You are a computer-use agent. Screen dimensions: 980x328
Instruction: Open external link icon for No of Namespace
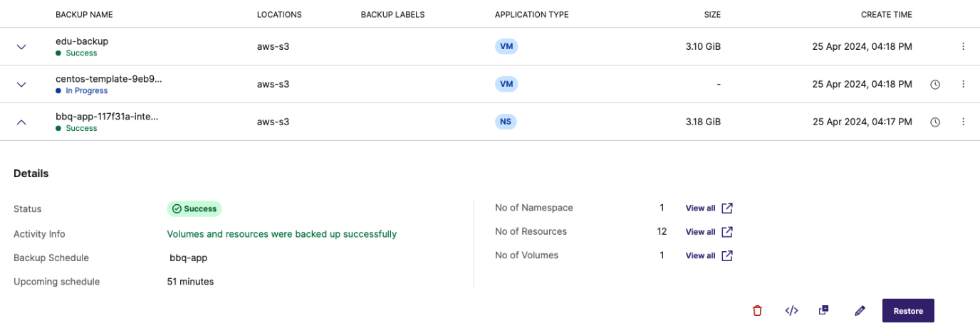coord(727,208)
